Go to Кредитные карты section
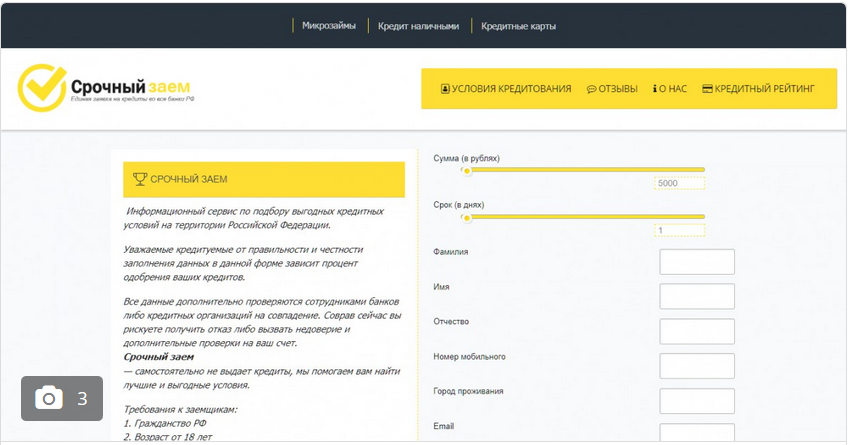The width and height of the screenshot is (849, 445). [518, 26]
